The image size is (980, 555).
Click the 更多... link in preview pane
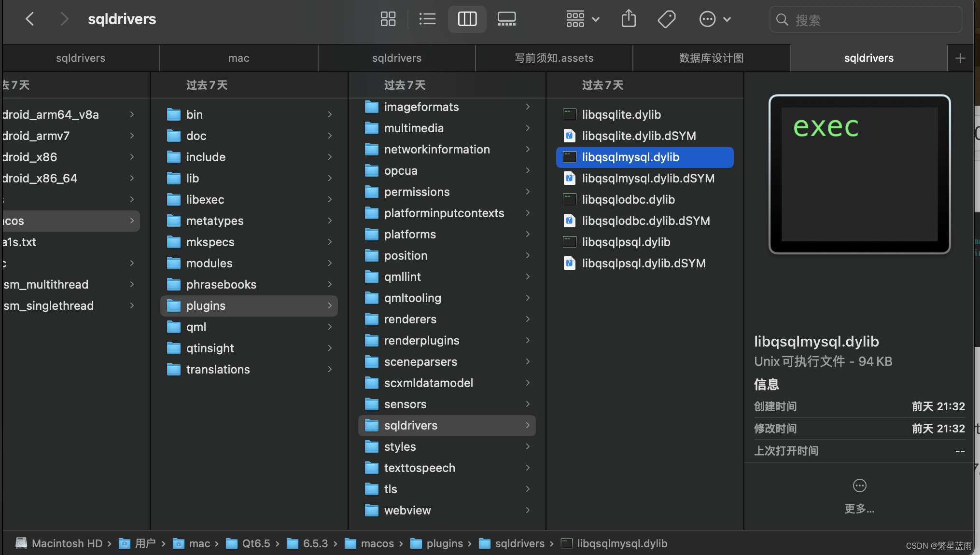click(x=859, y=509)
